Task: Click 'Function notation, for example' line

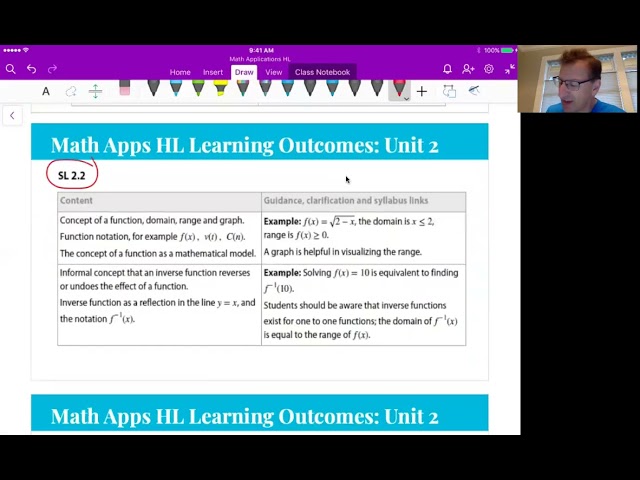Action: 153,237
